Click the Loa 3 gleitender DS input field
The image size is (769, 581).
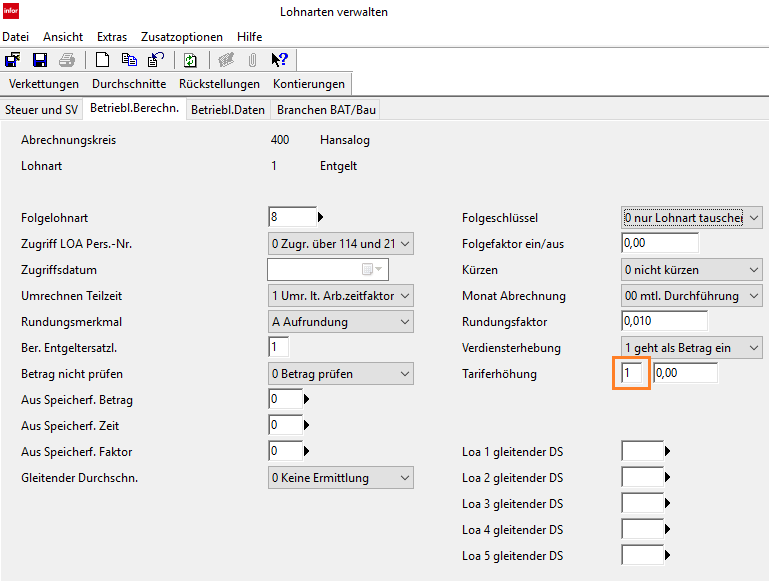tap(642, 503)
